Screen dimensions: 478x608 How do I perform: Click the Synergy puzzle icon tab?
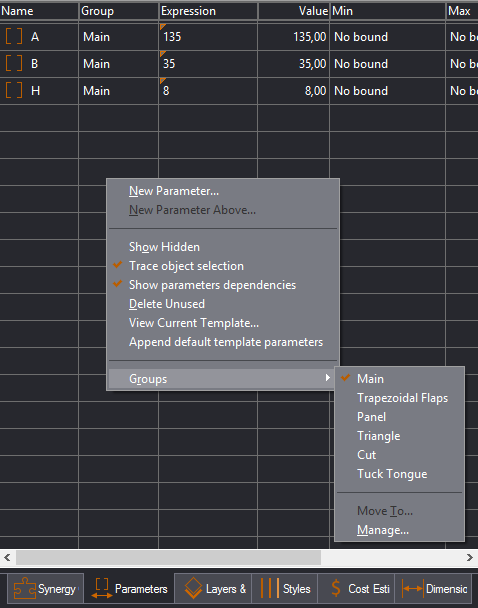click(x=24, y=589)
